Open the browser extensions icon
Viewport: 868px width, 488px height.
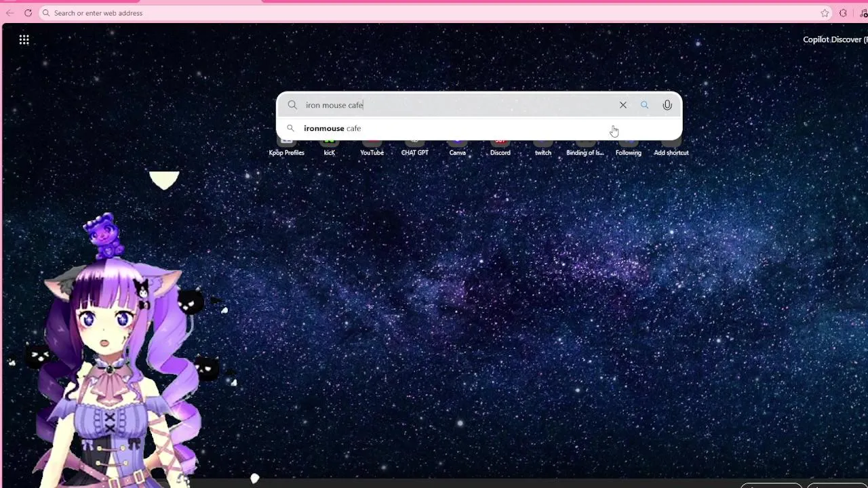[843, 13]
